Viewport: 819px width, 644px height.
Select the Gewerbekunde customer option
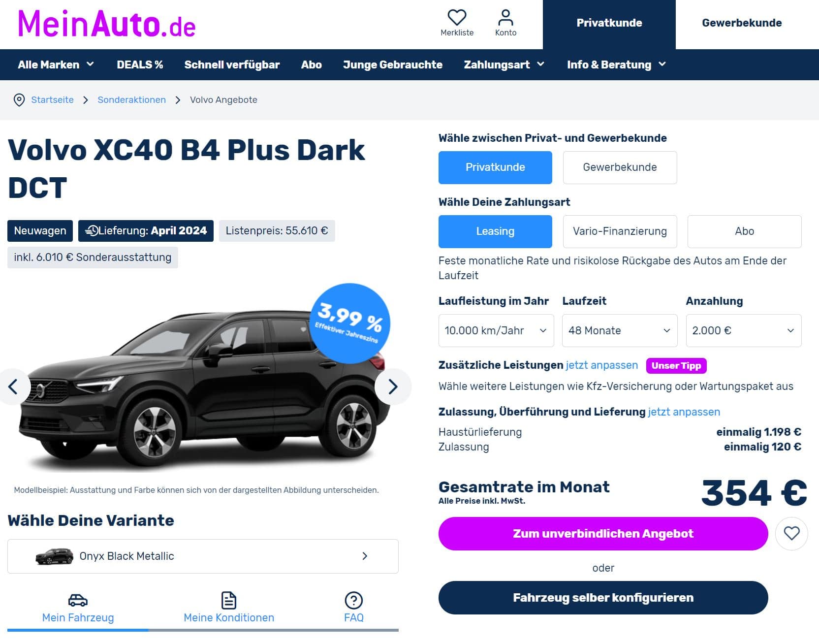tap(620, 167)
